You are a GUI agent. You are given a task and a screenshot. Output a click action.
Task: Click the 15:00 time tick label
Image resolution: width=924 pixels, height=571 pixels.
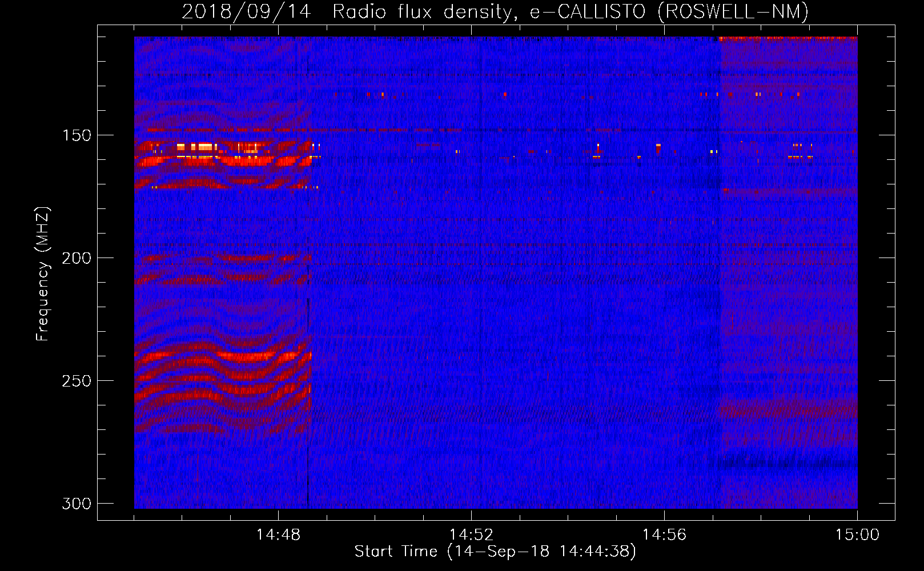(x=857, y=535)
